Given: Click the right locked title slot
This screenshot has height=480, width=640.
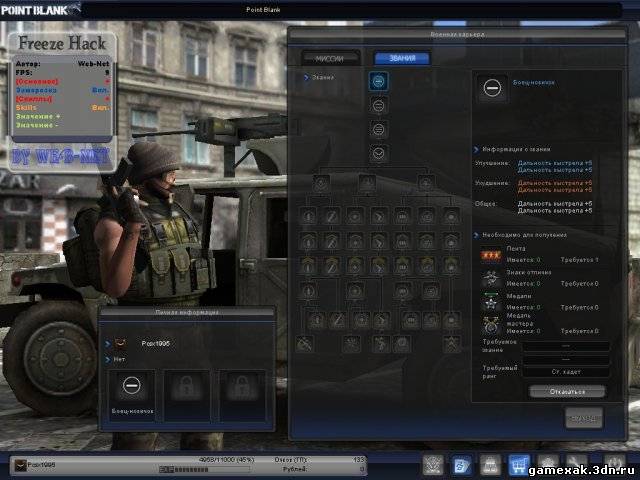Looking at the screenshot, I should click(x=242, y=395).
